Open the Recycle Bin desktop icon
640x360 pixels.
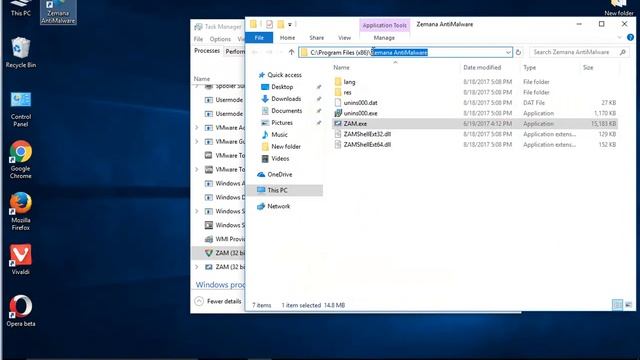click(x=20, y=52)
